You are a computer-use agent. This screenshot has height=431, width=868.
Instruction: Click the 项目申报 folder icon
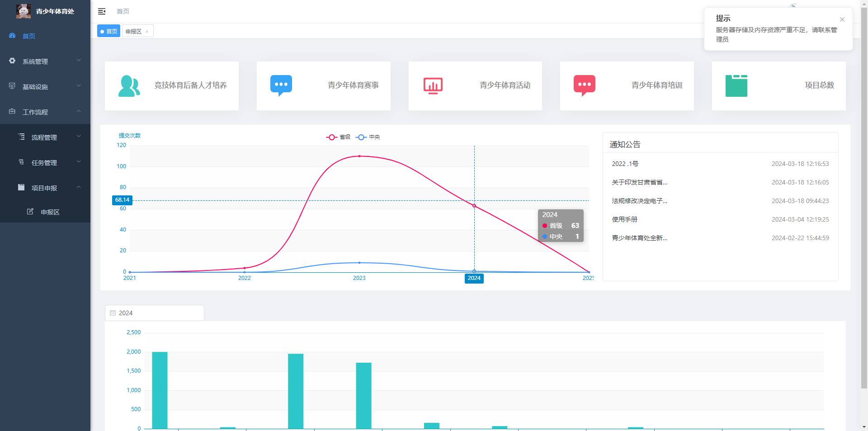21,187
